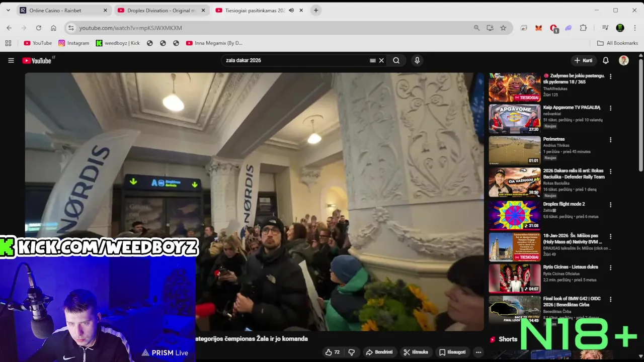
Task: Open options for Final look of BMW G42
Action: [x=610, y=299]
